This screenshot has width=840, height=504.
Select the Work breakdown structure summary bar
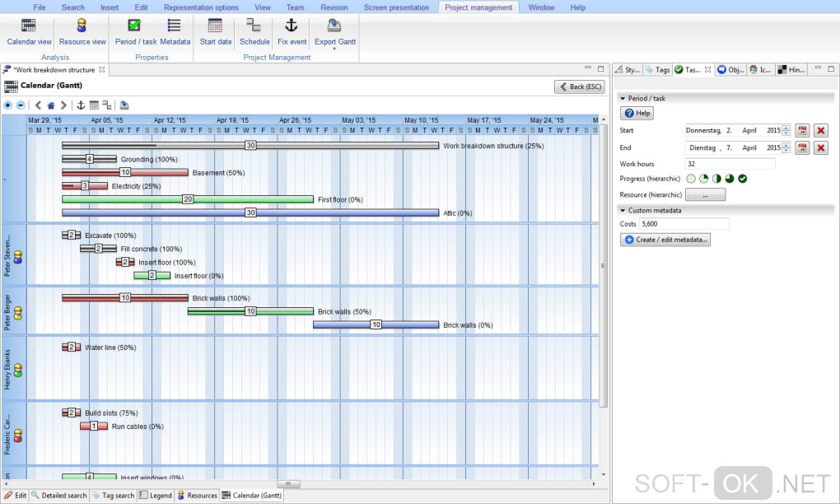pos(250,145)
